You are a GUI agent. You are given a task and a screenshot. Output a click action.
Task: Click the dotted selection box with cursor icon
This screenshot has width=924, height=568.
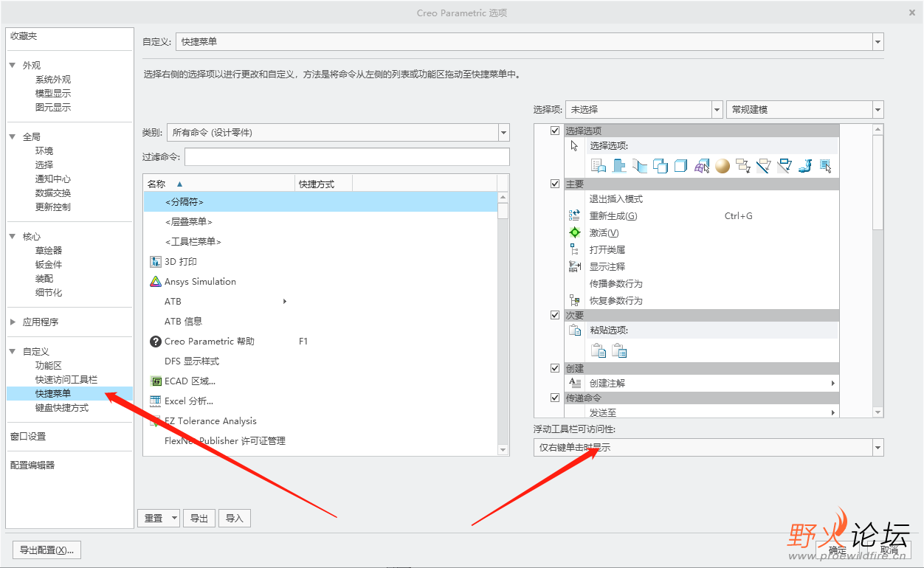826,166
